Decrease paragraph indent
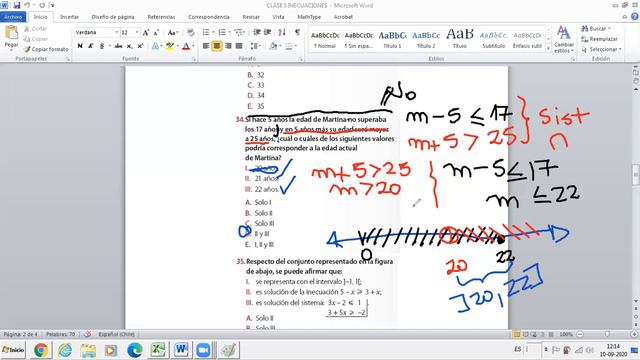 (x=257, y=32)
